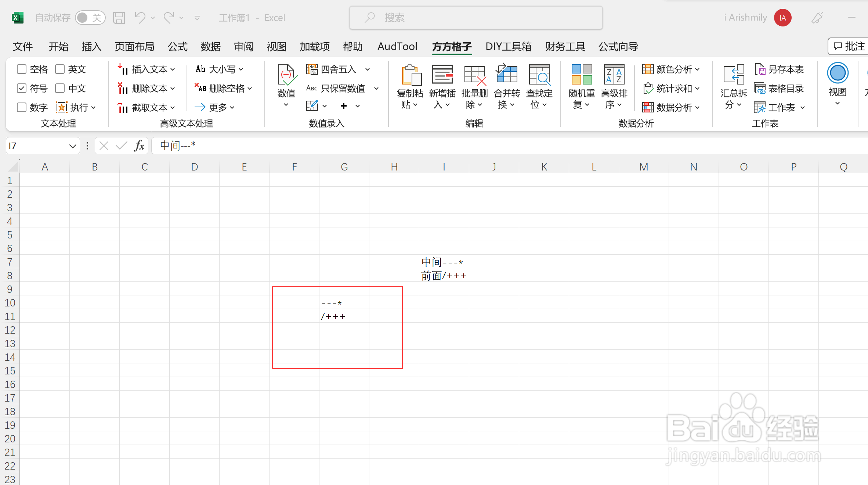Select cell G11 containing /+++
The height and width of the screenshot is (485, 868).
coord(344,316)
